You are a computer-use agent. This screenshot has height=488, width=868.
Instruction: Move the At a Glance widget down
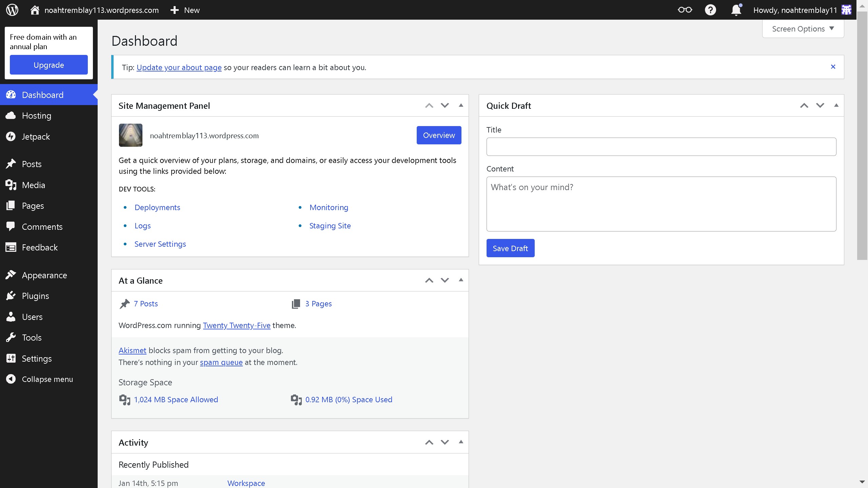pos(445,280)
